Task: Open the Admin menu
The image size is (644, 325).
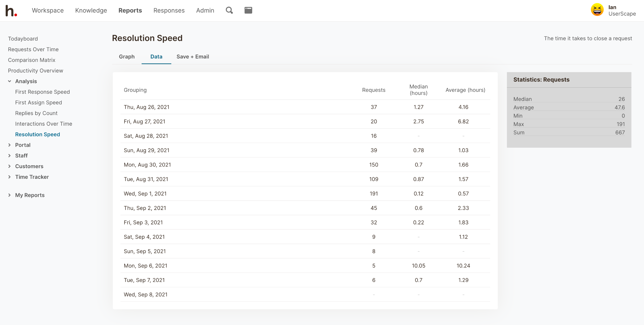Action: coord(205,10)
